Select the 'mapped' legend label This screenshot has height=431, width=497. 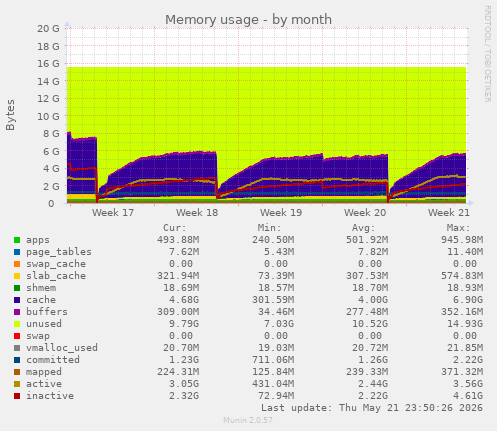[44, 372]
